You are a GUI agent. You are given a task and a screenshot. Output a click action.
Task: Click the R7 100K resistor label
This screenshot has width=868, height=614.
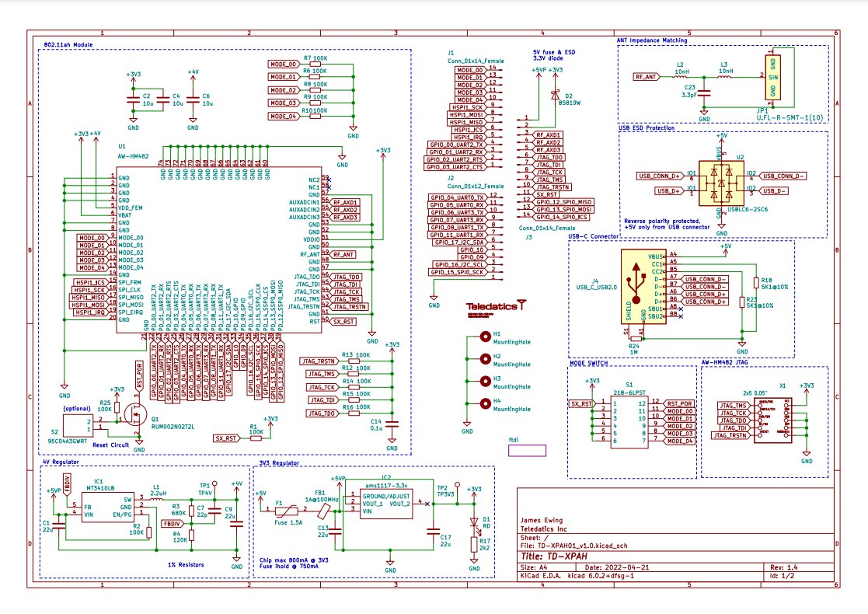(315, 58)
